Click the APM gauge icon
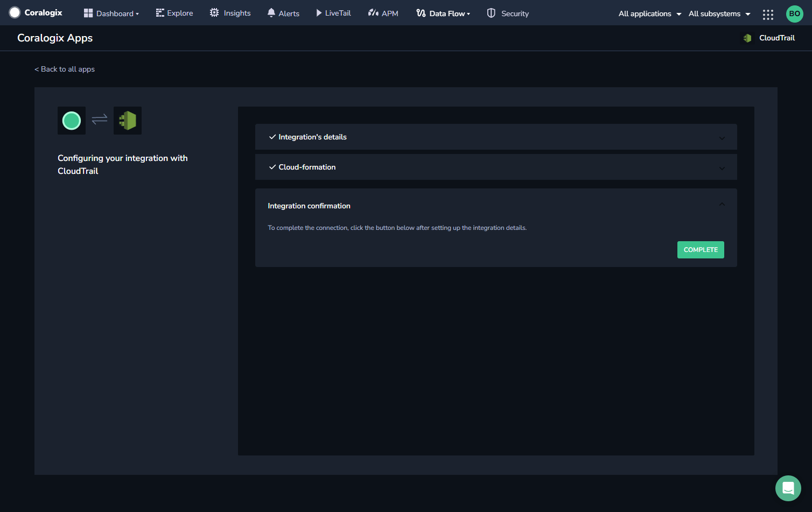812x512 pixels. click(373, 13)
